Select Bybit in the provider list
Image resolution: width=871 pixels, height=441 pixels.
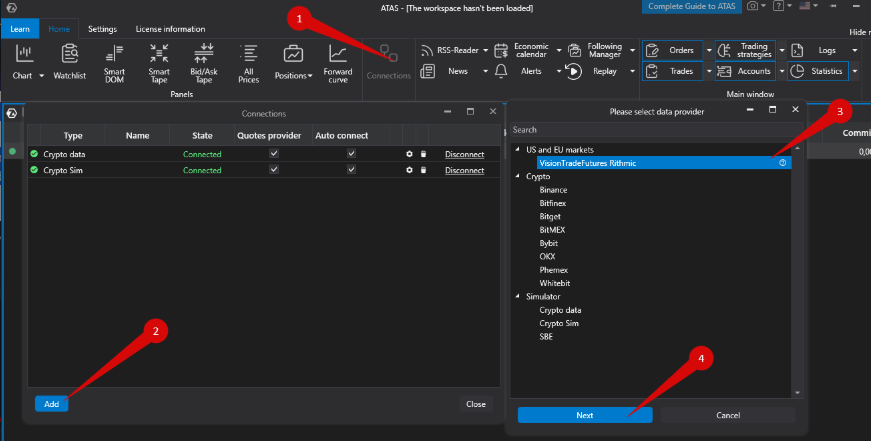click(x=548, y=243)
